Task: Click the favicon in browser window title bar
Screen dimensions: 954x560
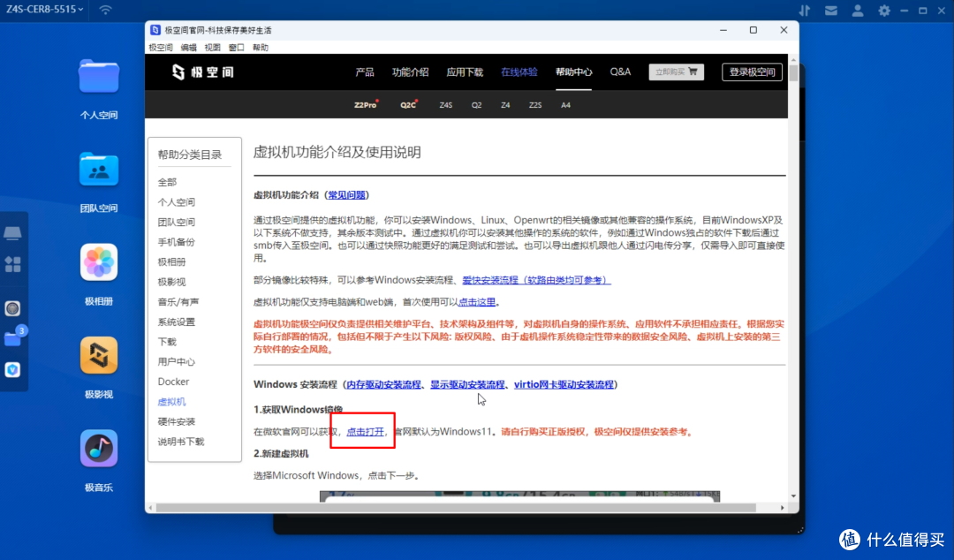Action: coord(155,30)
